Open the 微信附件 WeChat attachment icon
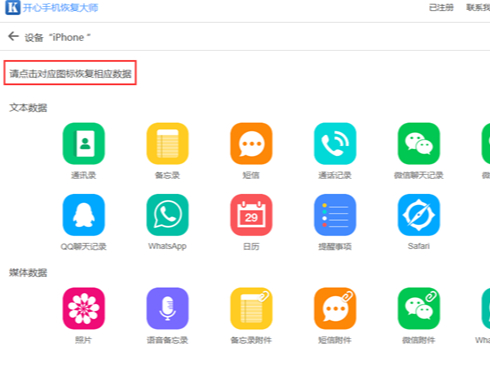Image resolution: width=490 pixels, height=367 pixels. [419, 308]
